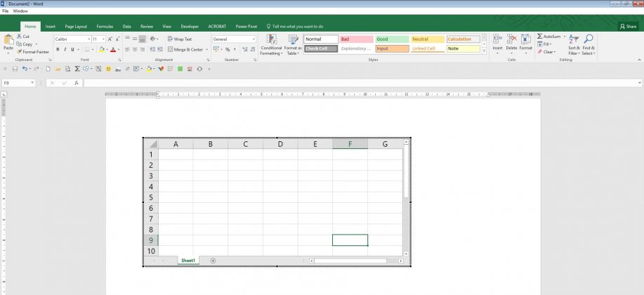Click the Sheet1 worksheet tab
644x295 pixels.
(188, 261)
